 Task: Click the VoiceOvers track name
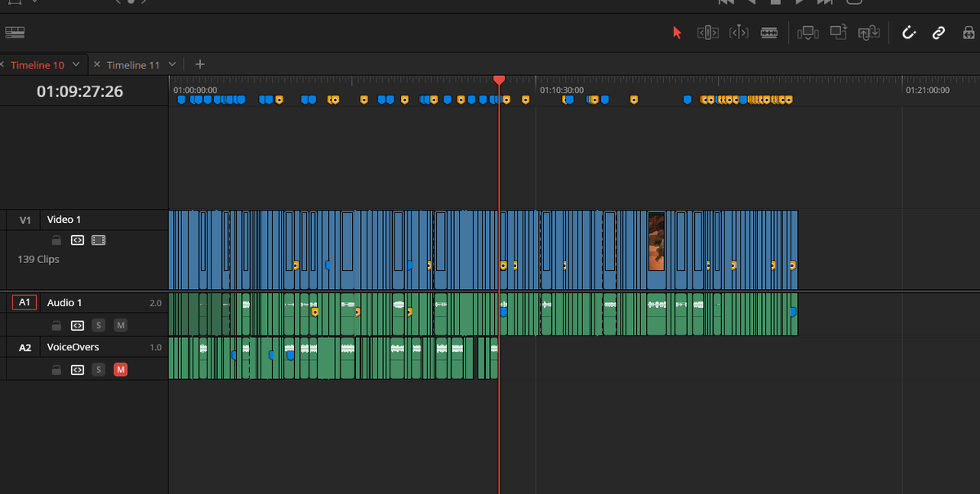pyautogui.click(x=73, y=347)
